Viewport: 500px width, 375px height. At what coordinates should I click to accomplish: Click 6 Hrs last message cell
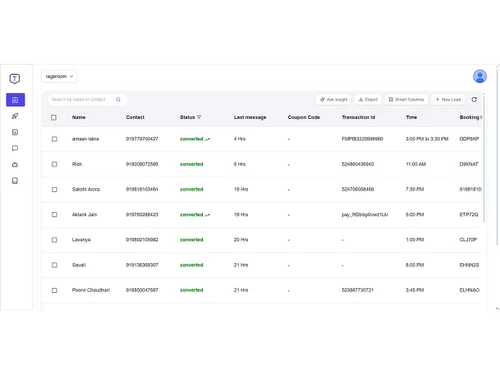pyautogui.click(x=240, y=164)
